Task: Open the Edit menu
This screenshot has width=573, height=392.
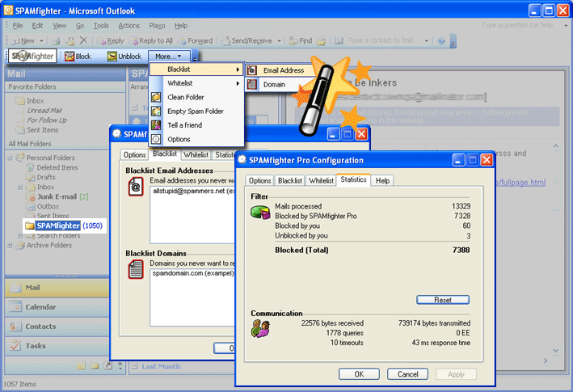Action: pos(37,26)
